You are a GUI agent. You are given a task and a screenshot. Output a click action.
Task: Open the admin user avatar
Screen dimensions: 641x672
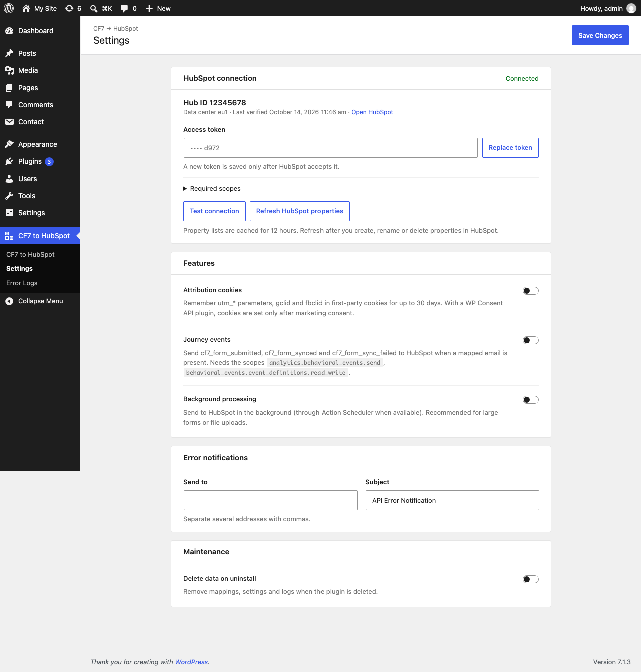[631, 8]
